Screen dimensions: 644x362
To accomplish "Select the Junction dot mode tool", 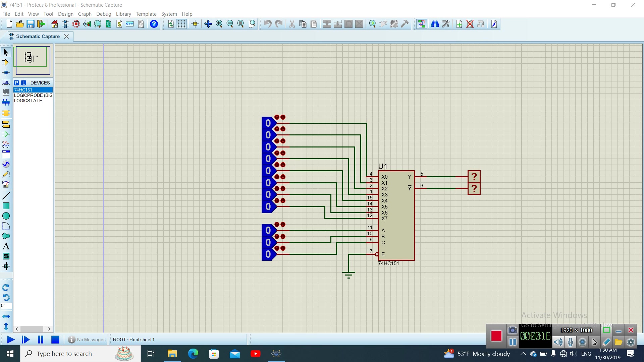I will (x=6, y=72).
